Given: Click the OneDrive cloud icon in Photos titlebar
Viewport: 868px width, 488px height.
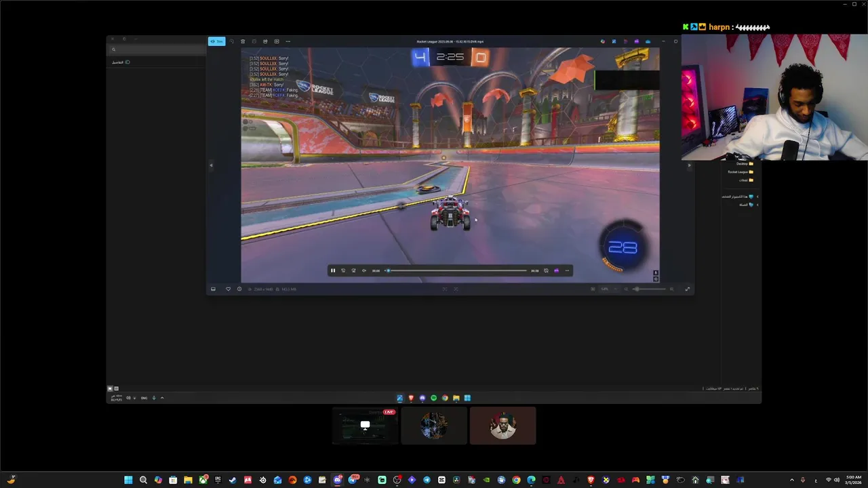Looking at the screenshot, I should coord(648,41).
